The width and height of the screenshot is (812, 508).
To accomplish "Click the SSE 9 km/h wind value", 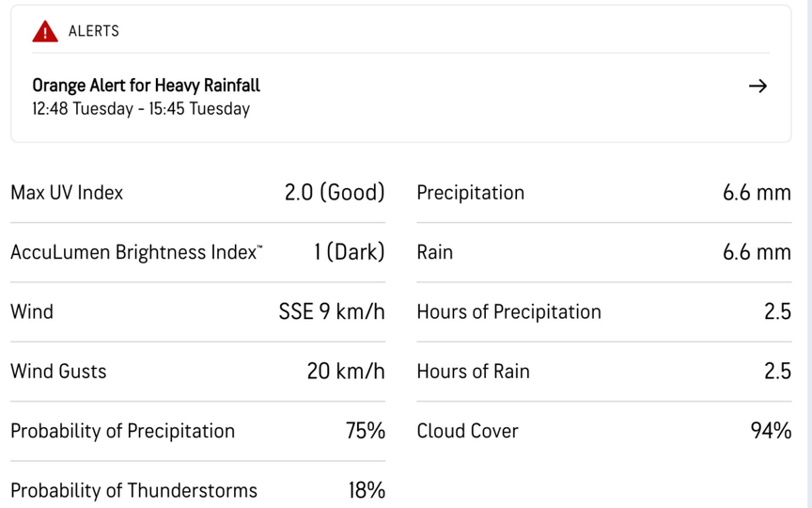I will pyautogui.click(x=332, y=311).
